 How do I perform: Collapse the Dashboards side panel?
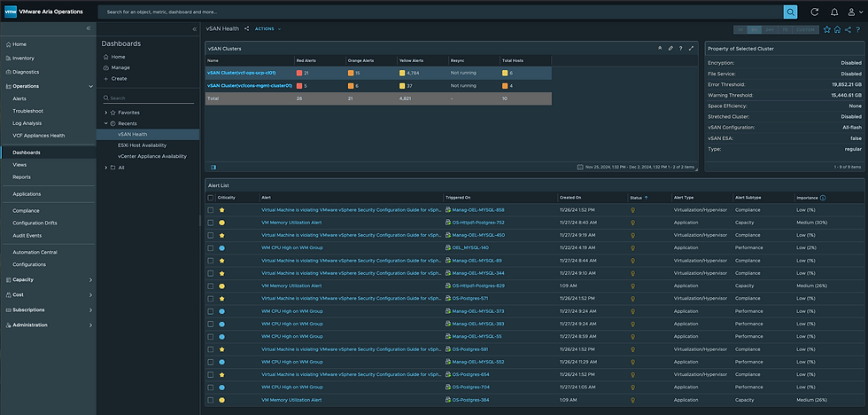pyautogui.click(x=194, y=28)
